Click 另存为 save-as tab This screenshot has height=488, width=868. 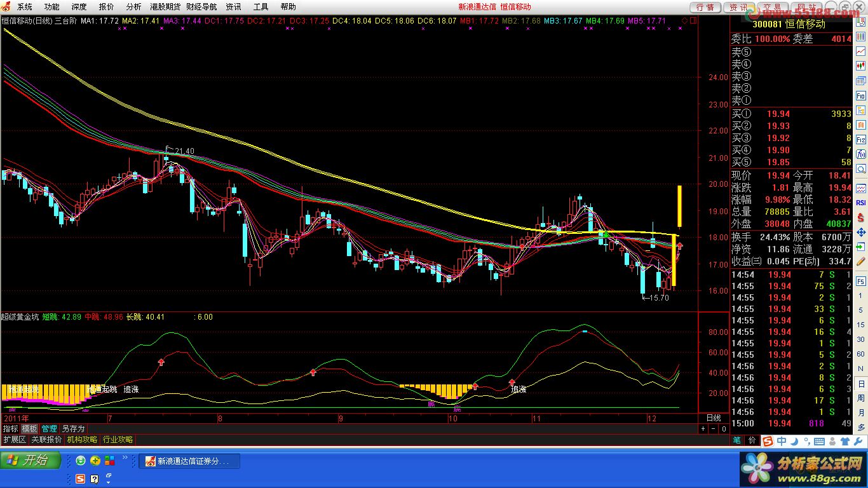coord(73,429)
